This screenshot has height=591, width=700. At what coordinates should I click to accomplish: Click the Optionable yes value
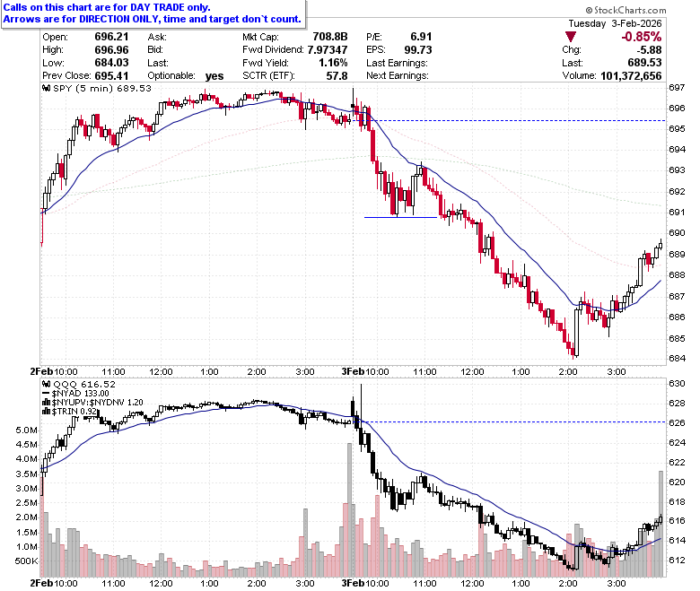(x=214, y=76)
